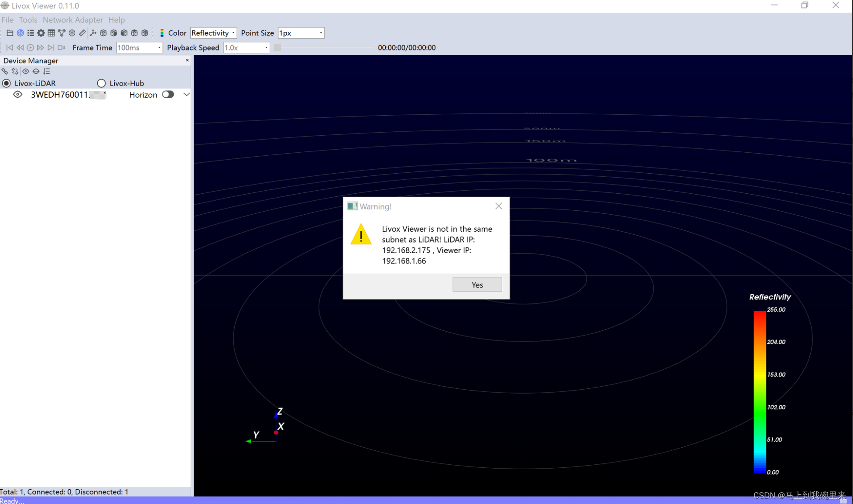Click the 00:00:00/00:00:00 timecode
Image resolution: width=853 pixels, height=504 pixels.
(x=407, y=48)
